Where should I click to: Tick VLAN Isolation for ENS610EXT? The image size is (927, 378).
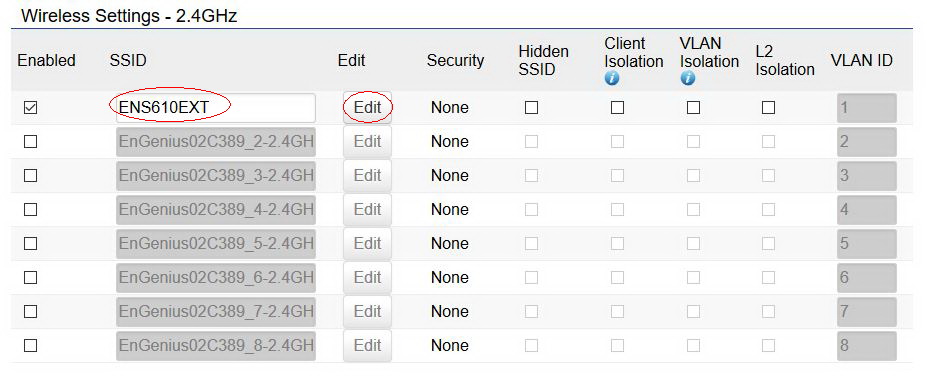(693, 108)
